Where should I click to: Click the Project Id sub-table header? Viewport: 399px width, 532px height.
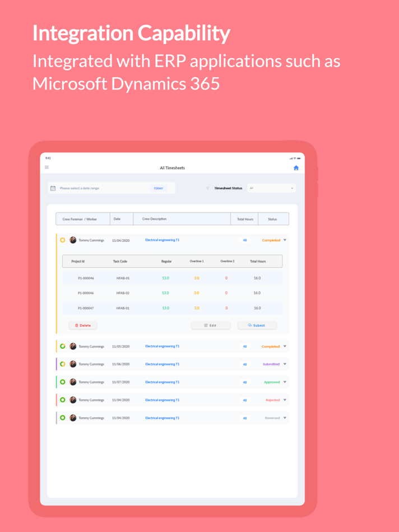tap(78, 262)
